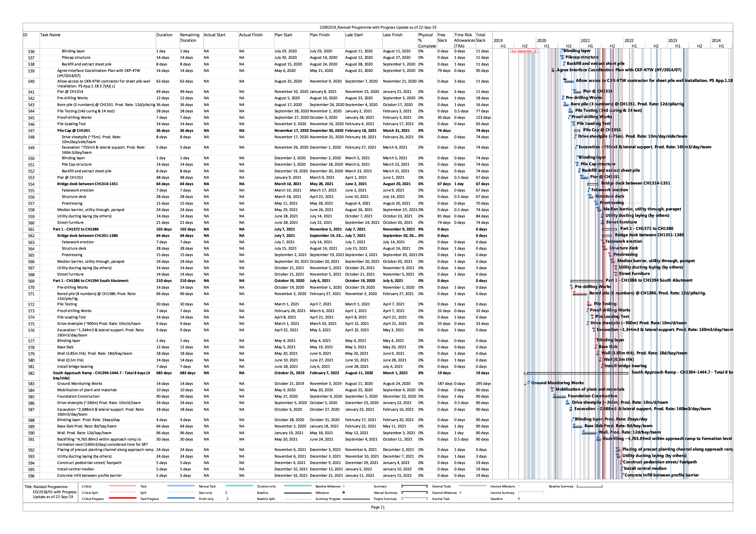The width and height of the screenshot is (756, 534).
Task: Click the Finish-only bracket legend icon
Action: (x=227, y=499)
